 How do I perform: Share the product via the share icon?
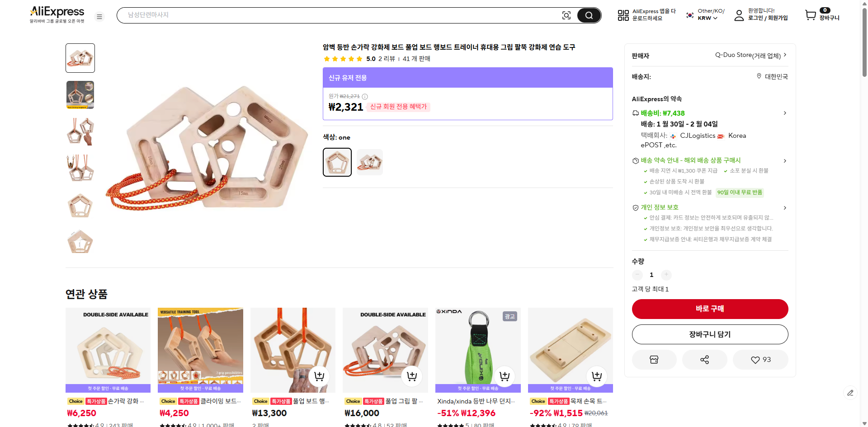pyautogui.click(x=704, y=359)
